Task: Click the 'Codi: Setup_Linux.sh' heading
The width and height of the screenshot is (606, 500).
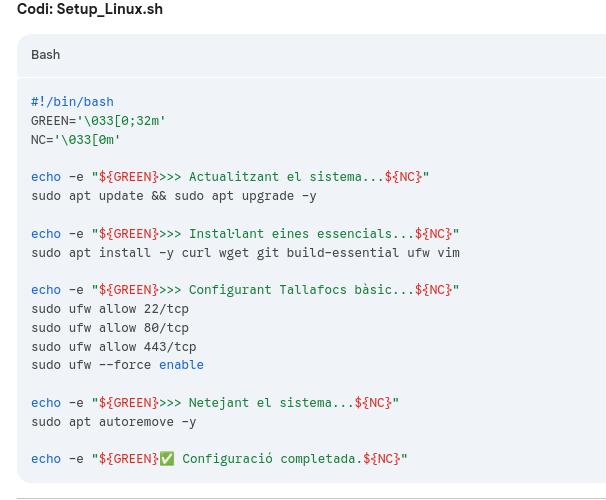Action: click(x=90, y=10)
